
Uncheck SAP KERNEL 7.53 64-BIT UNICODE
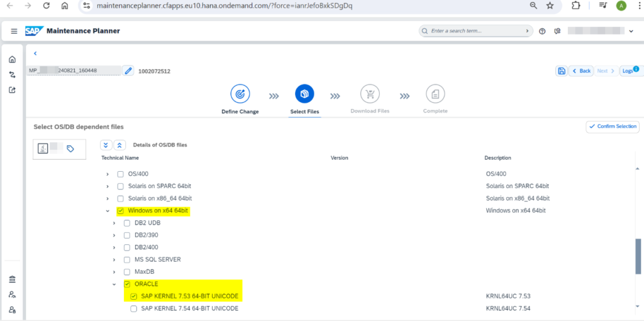tap(133, 296)
